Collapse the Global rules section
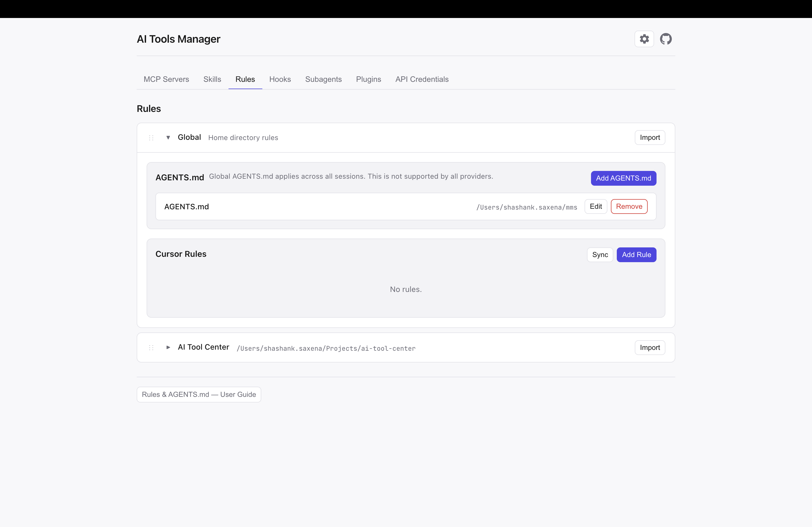Screen dimensions: 812x527 (168, 137)
